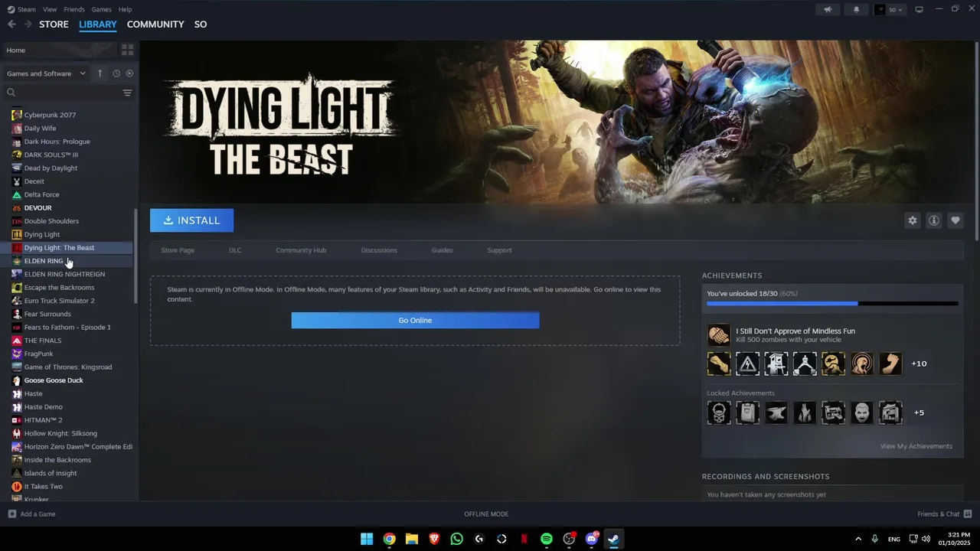
Task: Open the DLC tab
Action: pos(235,250)
